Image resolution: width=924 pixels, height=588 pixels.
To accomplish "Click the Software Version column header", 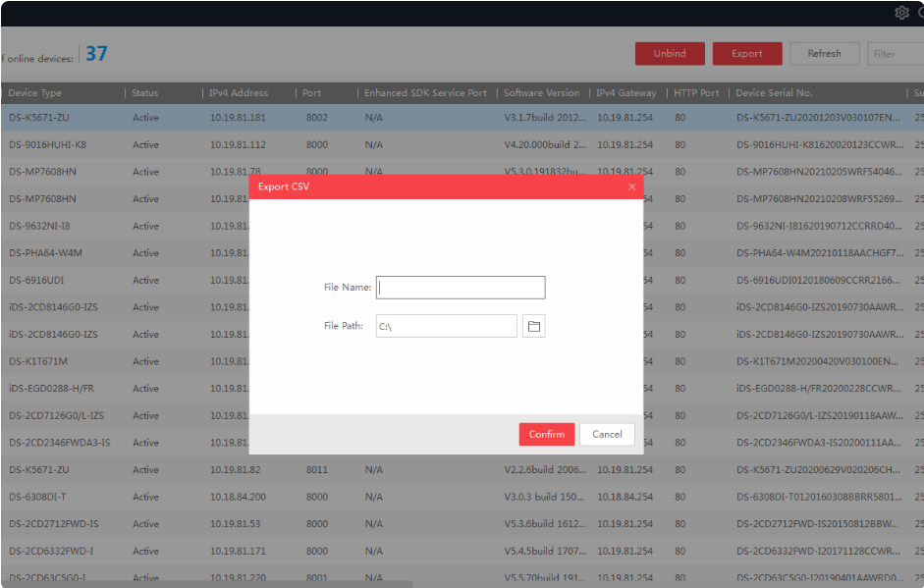I will [x=541, y=93].
